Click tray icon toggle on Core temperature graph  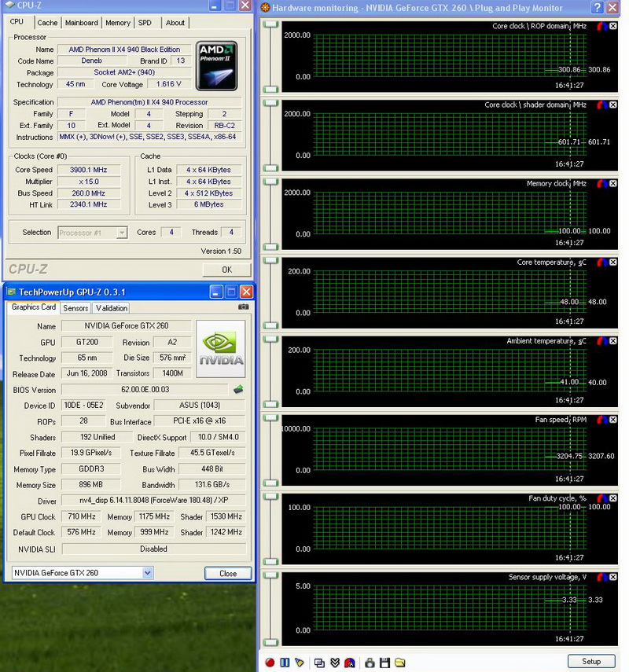click(602, 263)
